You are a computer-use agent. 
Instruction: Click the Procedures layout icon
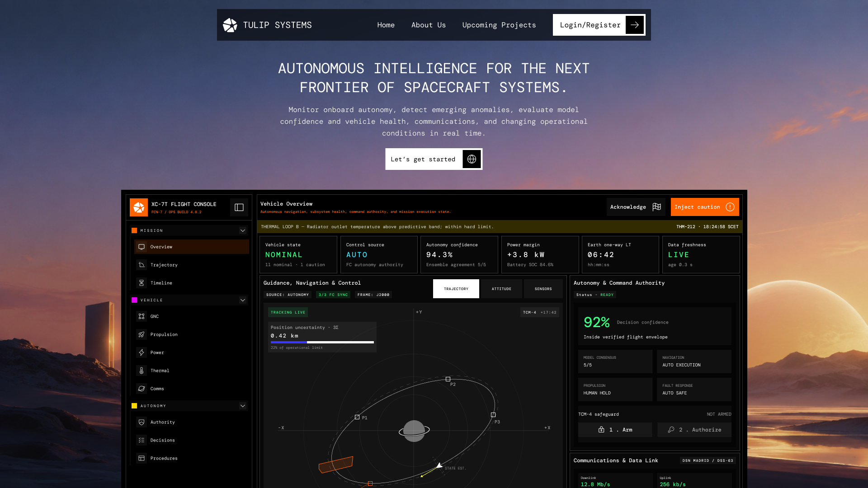pyautogui.click(x=142, y=458)
